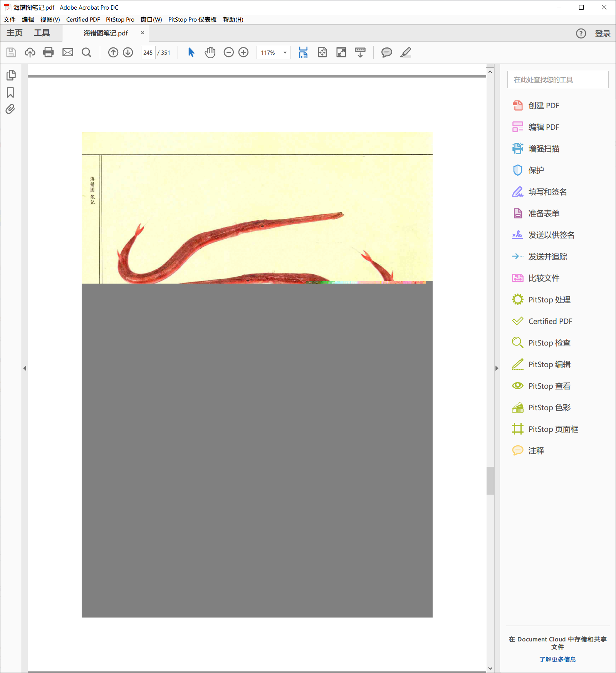Open the PitStop 页面框 tool
Image resolution: width=616 pixels, height=673 pixels.
[x=546, y=429]
